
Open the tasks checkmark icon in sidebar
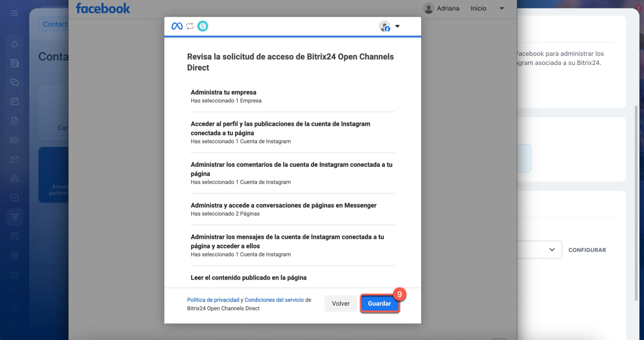(15, 197)
